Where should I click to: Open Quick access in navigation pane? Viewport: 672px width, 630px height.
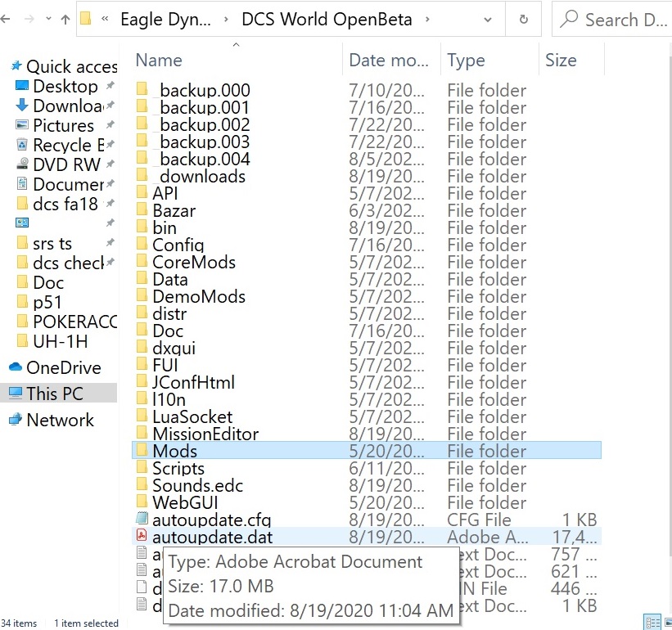[x=64, y=66]
